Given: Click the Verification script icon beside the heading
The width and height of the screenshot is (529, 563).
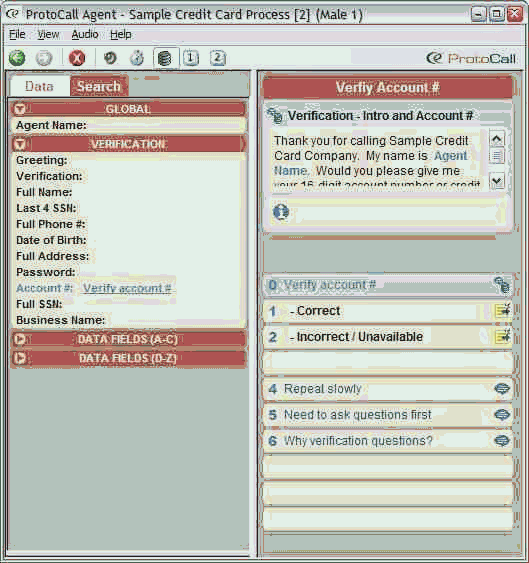Looking at the screenshot, I should (x=276, y=115).
